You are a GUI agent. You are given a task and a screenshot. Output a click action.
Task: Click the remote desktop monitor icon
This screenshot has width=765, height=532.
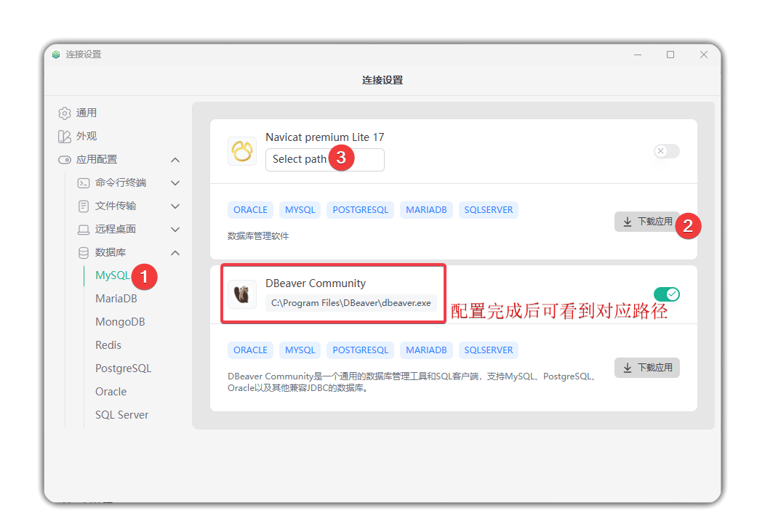[84, 230]
